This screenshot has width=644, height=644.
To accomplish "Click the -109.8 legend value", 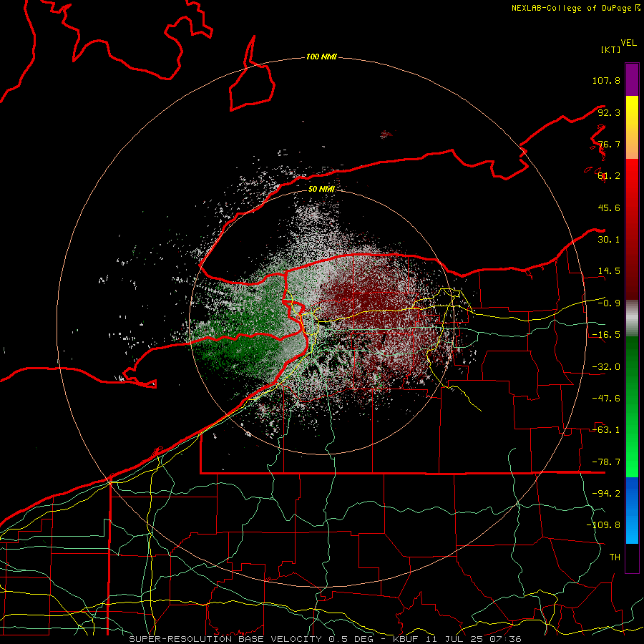I will [603, 525].
